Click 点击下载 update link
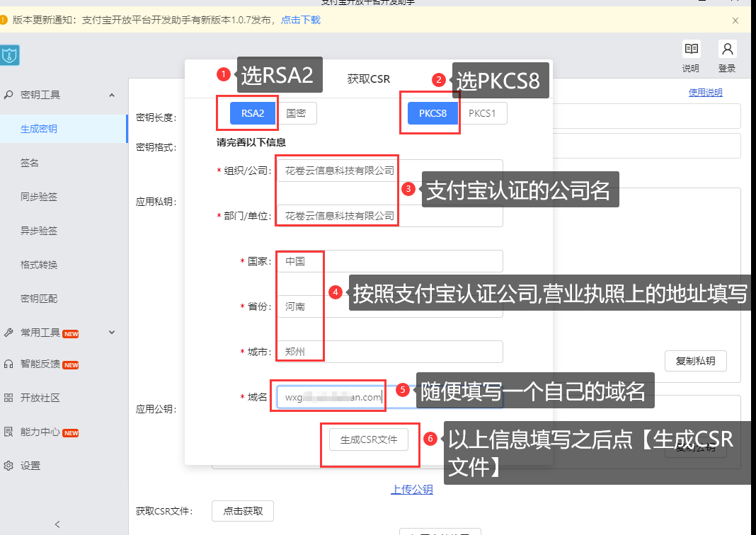756x535 pixels. click(301, 21)
